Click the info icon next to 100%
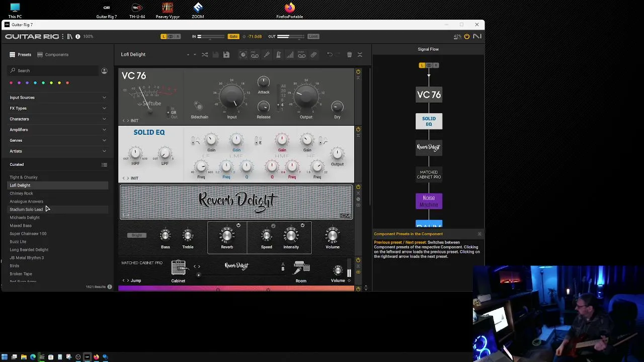Screen dimensions: 644x362 [78, 36]
